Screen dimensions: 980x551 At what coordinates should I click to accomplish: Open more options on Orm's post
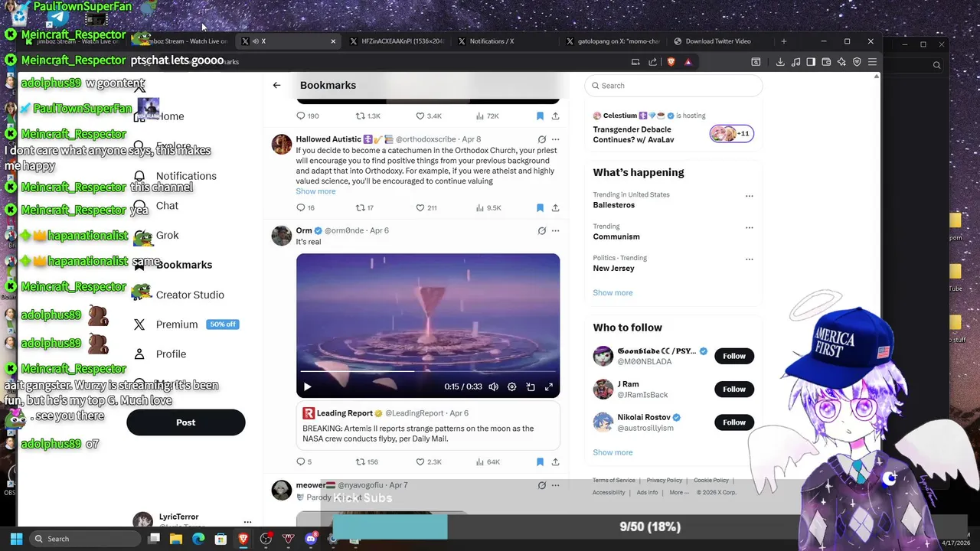pos(555,230)
